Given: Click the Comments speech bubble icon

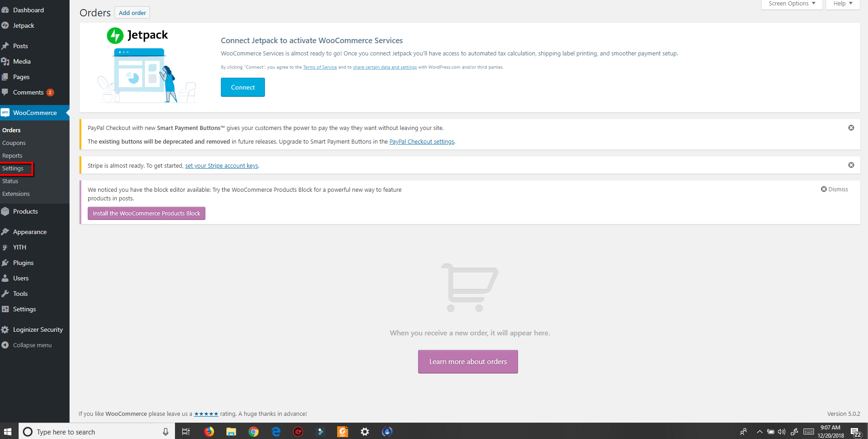Looking at the screenshot, I should (x=5, y=92).
